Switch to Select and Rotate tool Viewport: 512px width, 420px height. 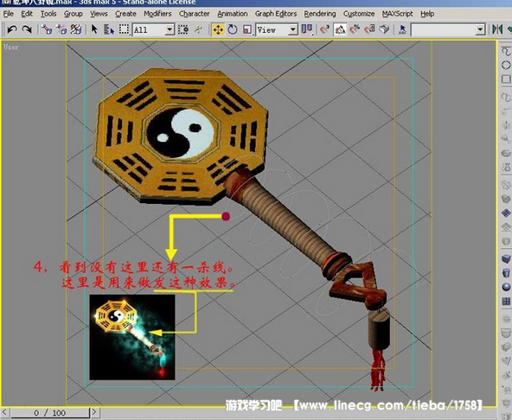(233, 29)
